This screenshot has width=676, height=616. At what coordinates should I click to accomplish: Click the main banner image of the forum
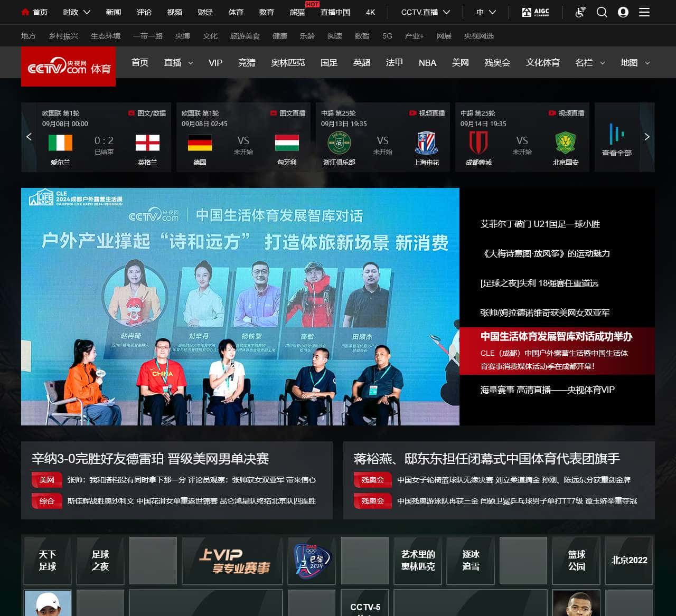coord(240,307)
